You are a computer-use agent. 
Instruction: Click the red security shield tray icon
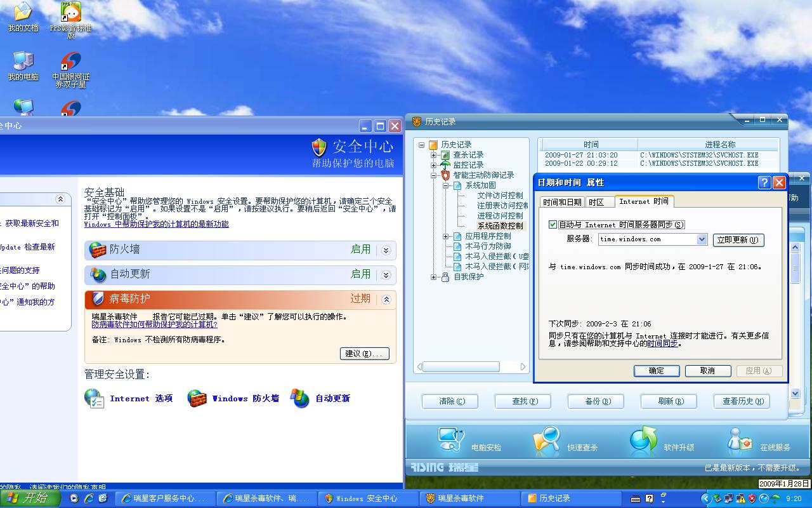[752, 498]
